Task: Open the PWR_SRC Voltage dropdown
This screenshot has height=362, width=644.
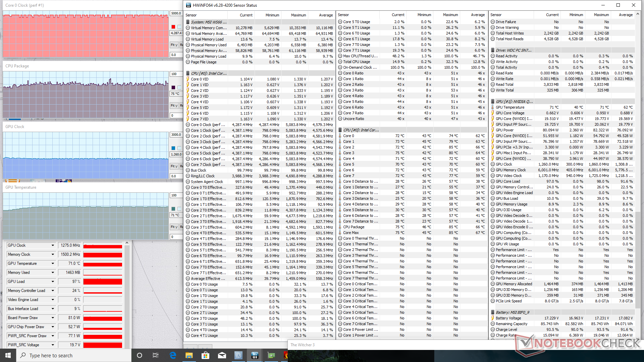Action: coord(53,345)
